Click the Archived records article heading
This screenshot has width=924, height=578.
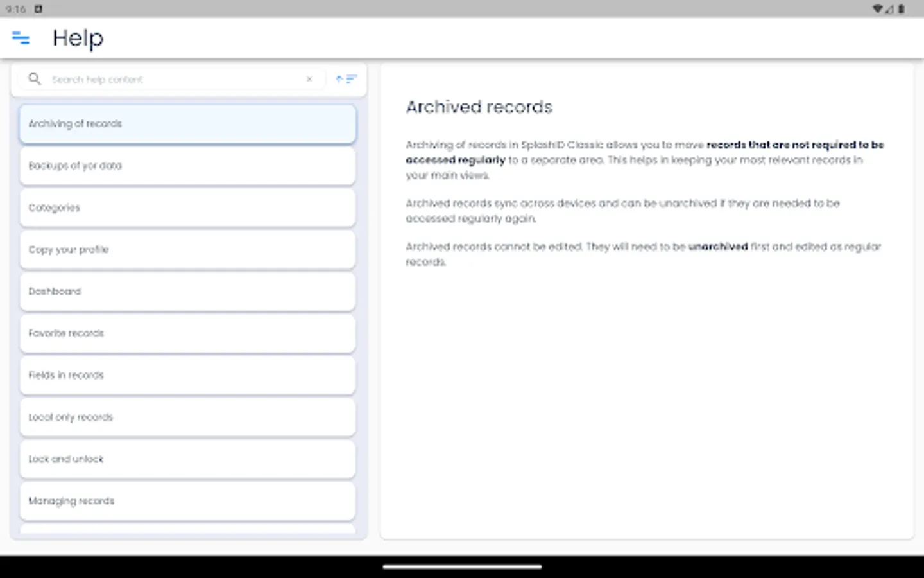coord(479,107)
